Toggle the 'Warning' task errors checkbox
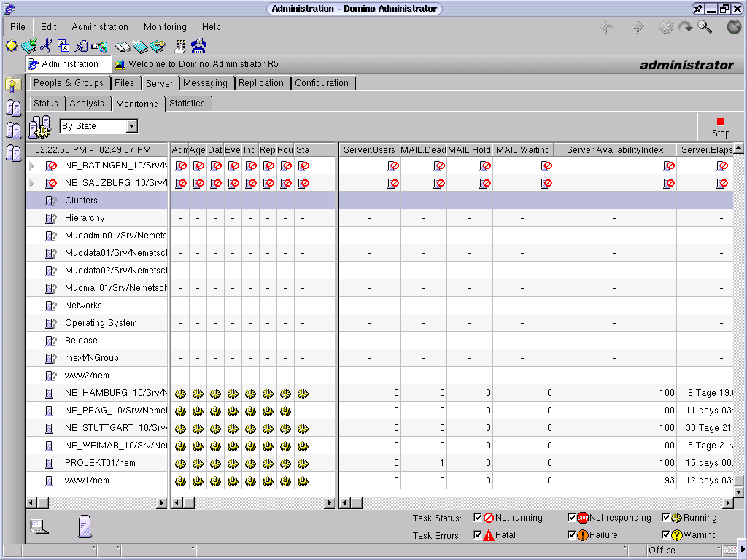This screenshot has width=747, height=560. coord(666,534)
